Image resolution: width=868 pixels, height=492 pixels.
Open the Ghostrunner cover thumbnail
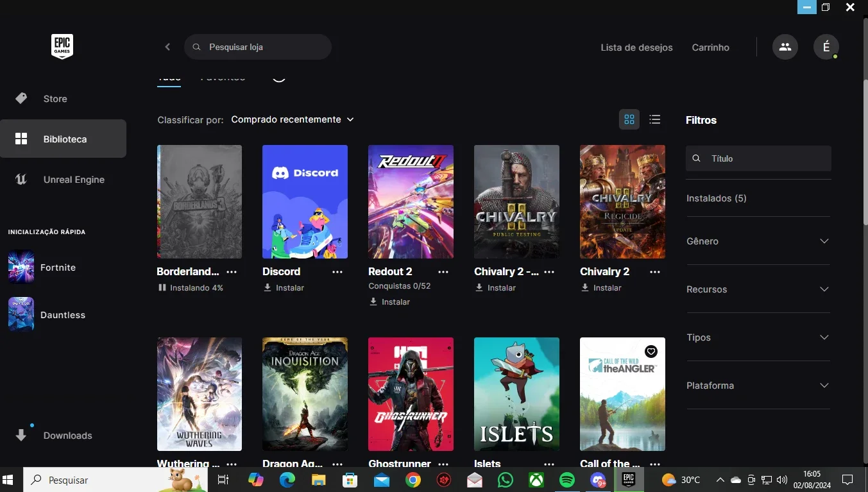point(411,394)
